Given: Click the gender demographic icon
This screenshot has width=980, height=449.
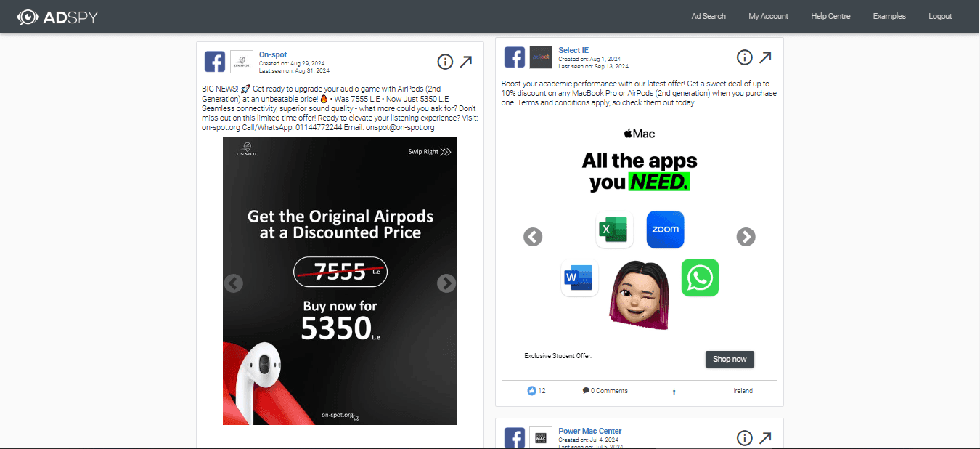Looking at the screenshot, I should 674,392.
